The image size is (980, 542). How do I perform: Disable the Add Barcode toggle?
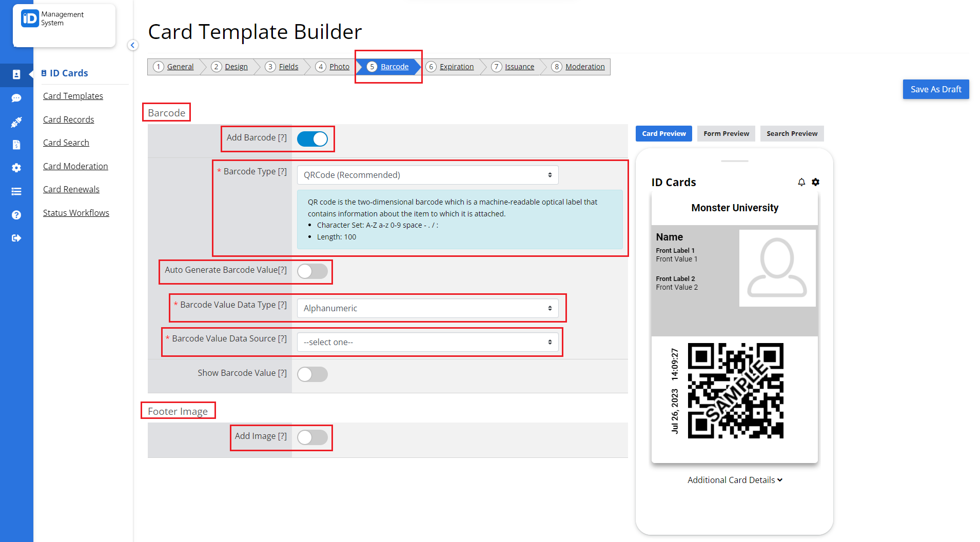tap(312, 138)
